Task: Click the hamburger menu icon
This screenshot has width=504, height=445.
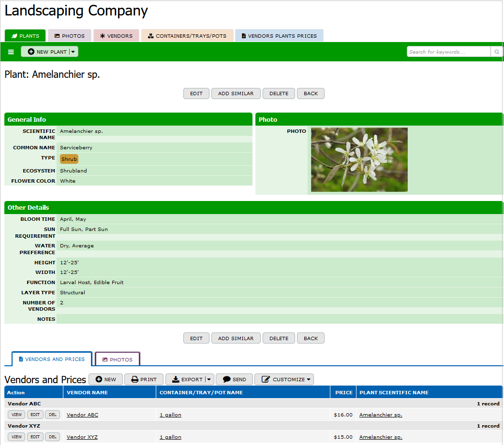Action: tap(11, 52)
